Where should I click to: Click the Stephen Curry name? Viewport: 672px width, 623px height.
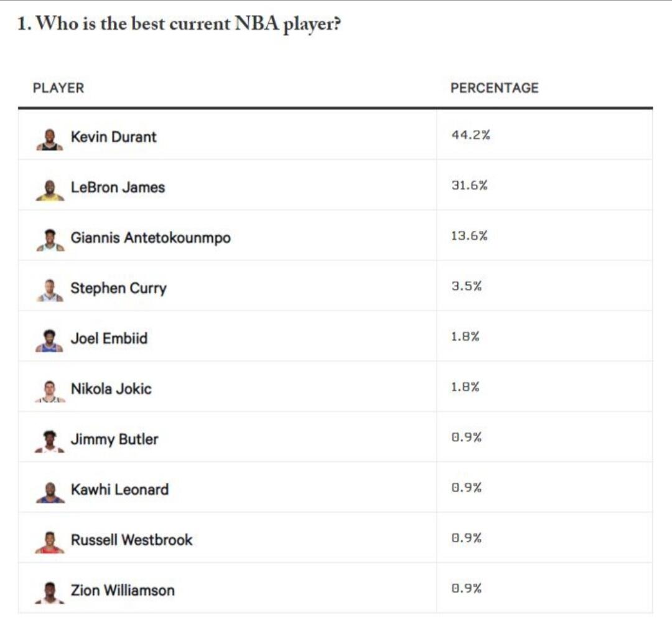(118, 288)
